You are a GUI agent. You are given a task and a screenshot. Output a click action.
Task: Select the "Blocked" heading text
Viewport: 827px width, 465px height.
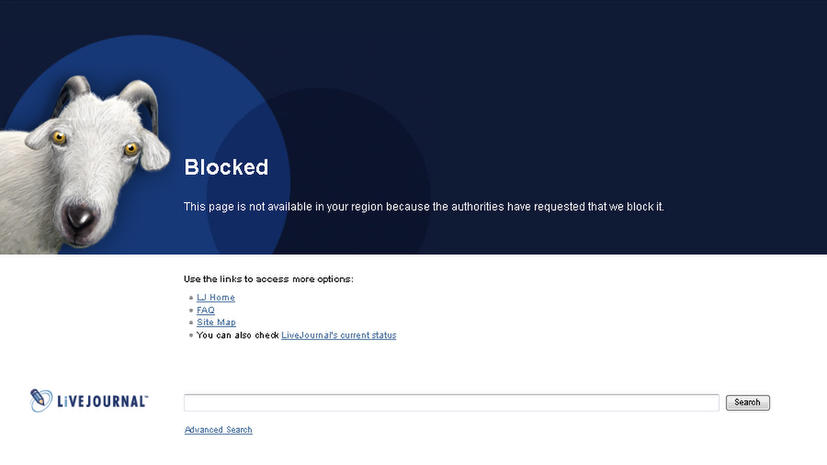[226, 167]
